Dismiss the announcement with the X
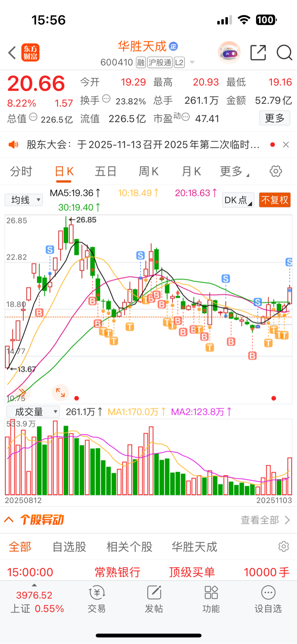Viewport: 297px width, 644px height. (286, 144)
